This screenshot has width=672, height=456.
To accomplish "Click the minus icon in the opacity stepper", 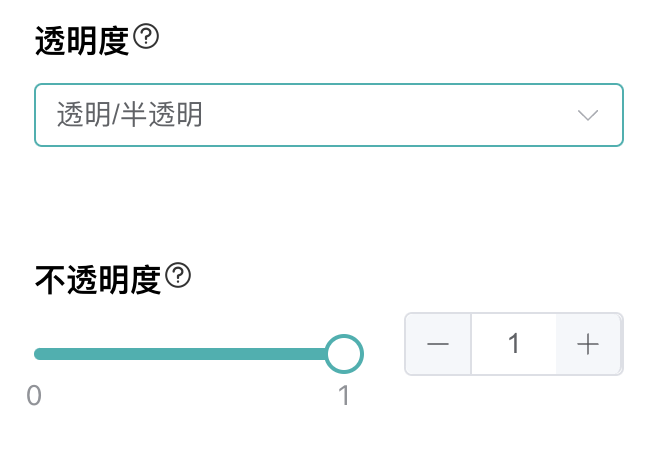I will click(x=438, y=344).
